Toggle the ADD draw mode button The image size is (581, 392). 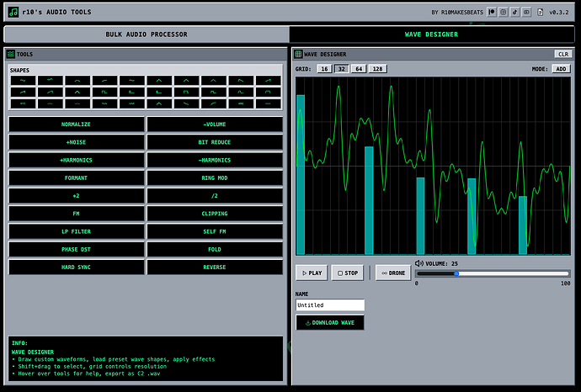pyautogui.click(x=561, y=69)
